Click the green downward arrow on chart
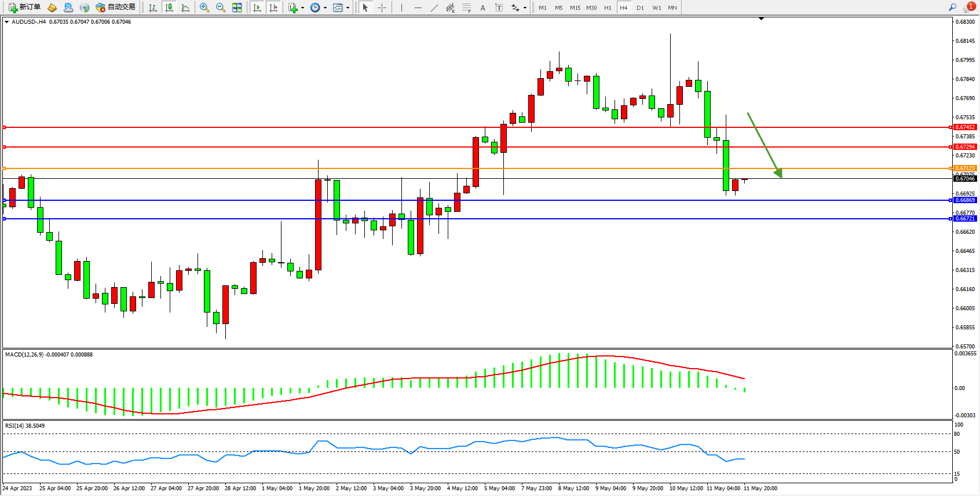Image resolution: width=980 pixels, height=496 pixels. pyautogui.click(x=765, y=145)
